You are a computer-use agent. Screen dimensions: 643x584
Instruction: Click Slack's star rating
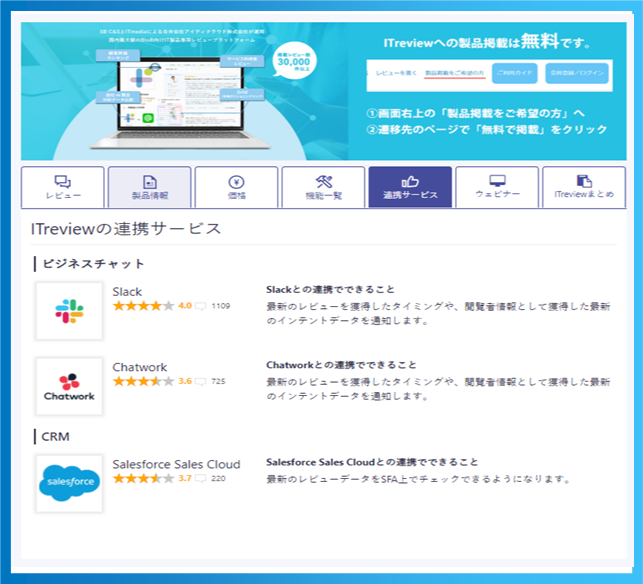click(x=144, y=306)
